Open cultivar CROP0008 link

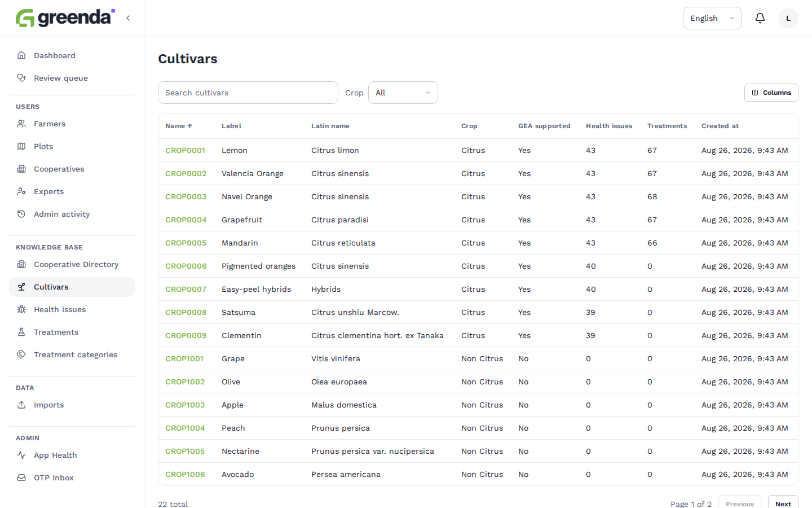[x=186, y=312]
